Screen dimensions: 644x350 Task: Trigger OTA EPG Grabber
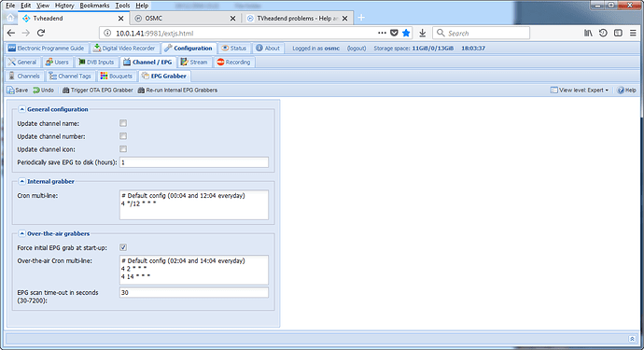pyautogui.click(x=98, y=90)
